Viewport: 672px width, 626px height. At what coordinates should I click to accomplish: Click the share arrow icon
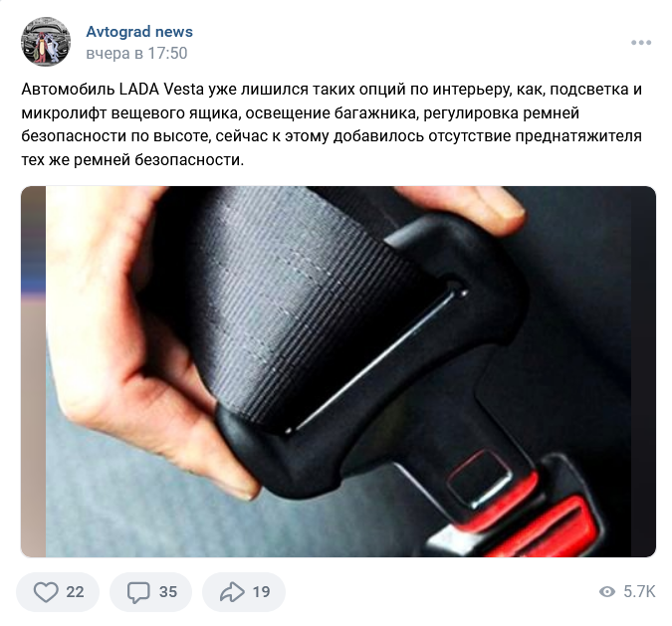click(232, 592)
